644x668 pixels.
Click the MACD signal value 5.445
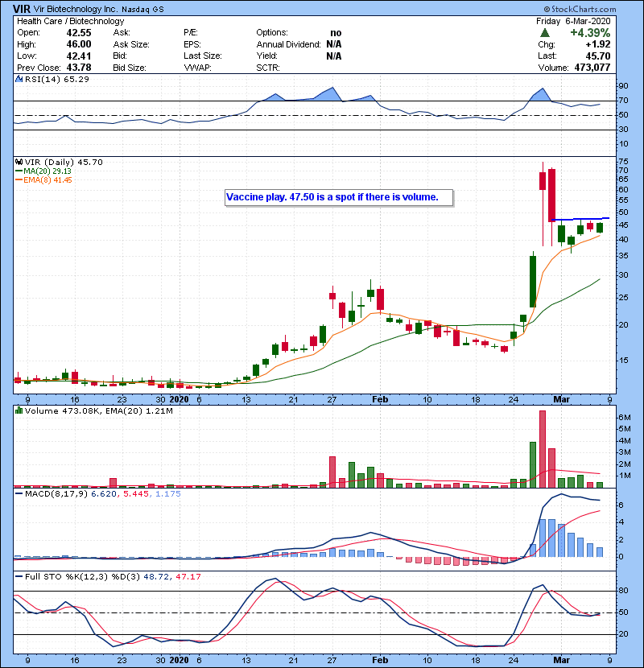point(136,494)
